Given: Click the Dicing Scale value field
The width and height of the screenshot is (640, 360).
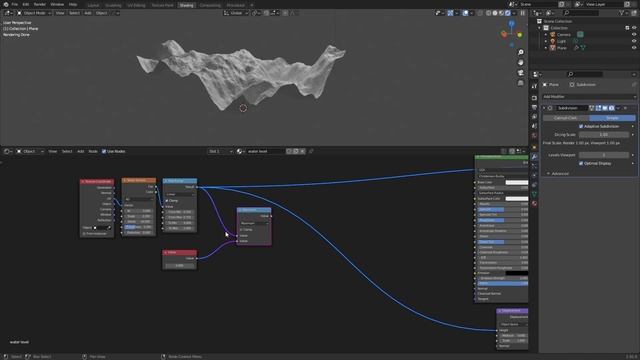Looking at the screenshot, I should pyautogui.click(x=604, y=135).
